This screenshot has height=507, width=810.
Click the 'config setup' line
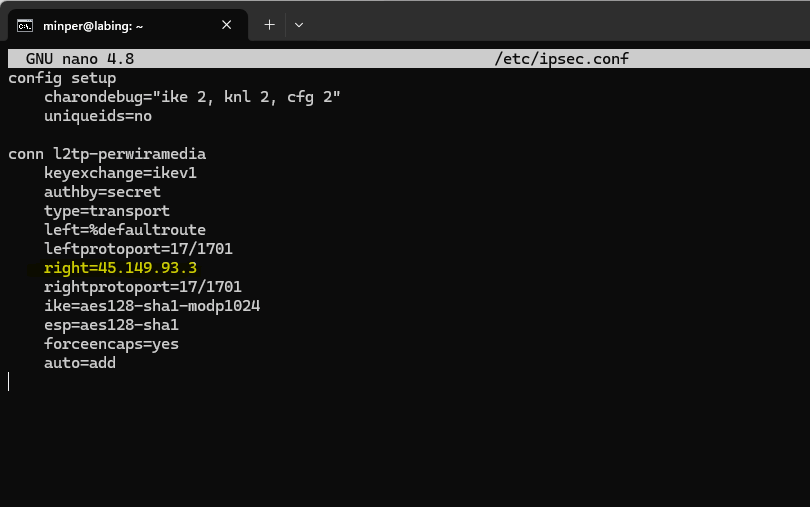coord(62,78)
